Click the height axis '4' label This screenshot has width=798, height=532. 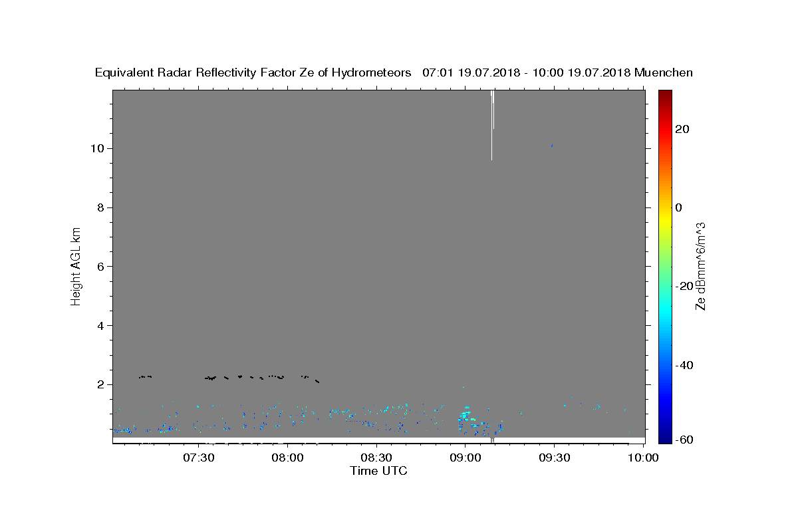(x=101, y=326)
